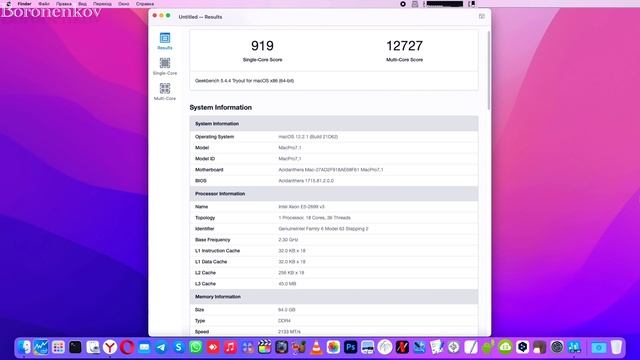Select the 919 Single-Core Score value
Screen dimensions: 640x360
262,46
